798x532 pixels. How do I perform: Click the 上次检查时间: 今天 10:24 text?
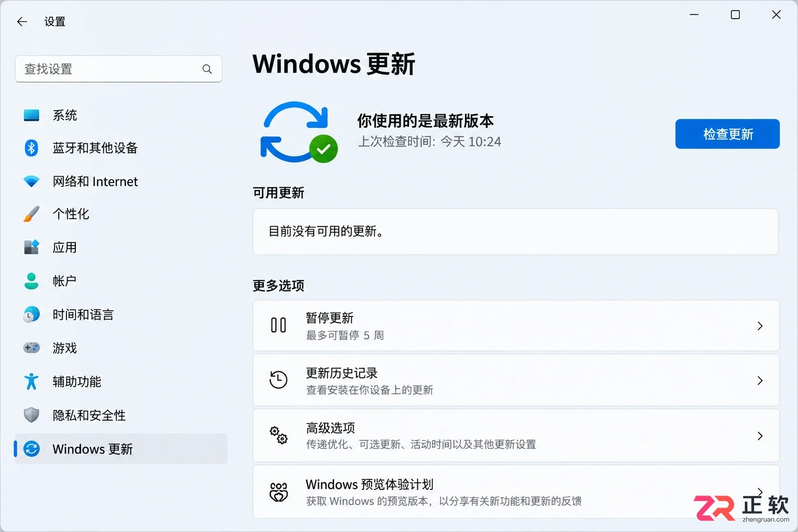pyautogui.click(x=429, y=142)
